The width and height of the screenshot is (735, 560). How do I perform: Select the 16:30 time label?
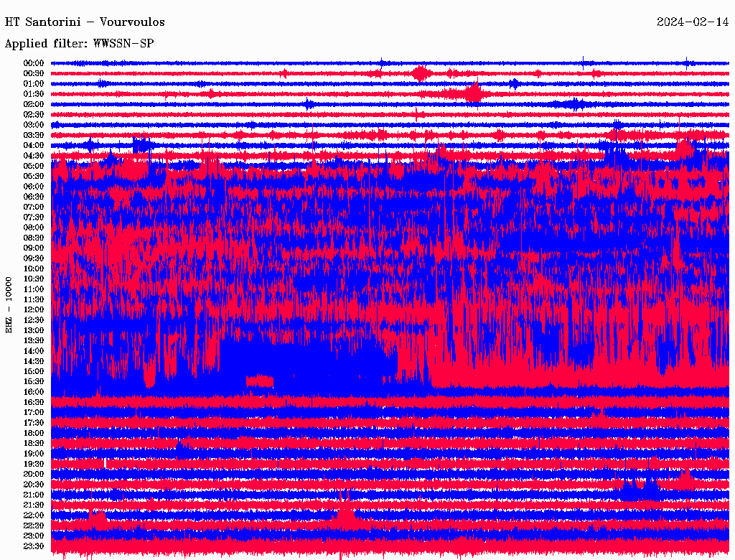click(x=34, y=403)
